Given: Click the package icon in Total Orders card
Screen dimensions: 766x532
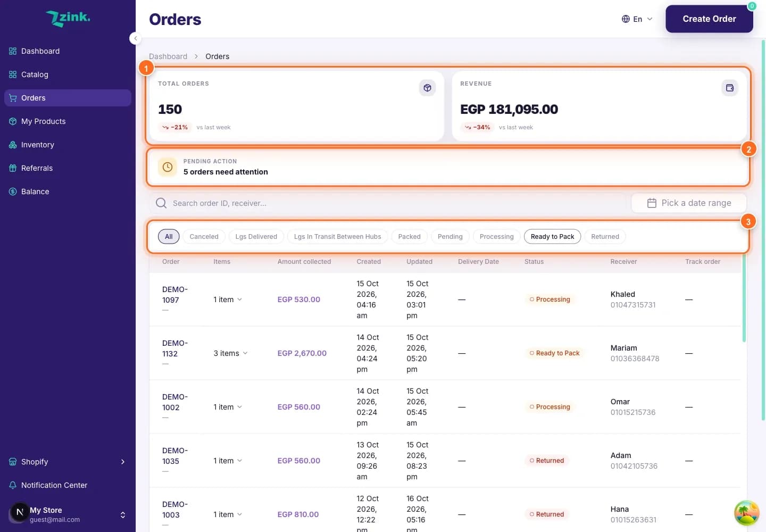Looking at the screenshot, I should tap(427, 88).
